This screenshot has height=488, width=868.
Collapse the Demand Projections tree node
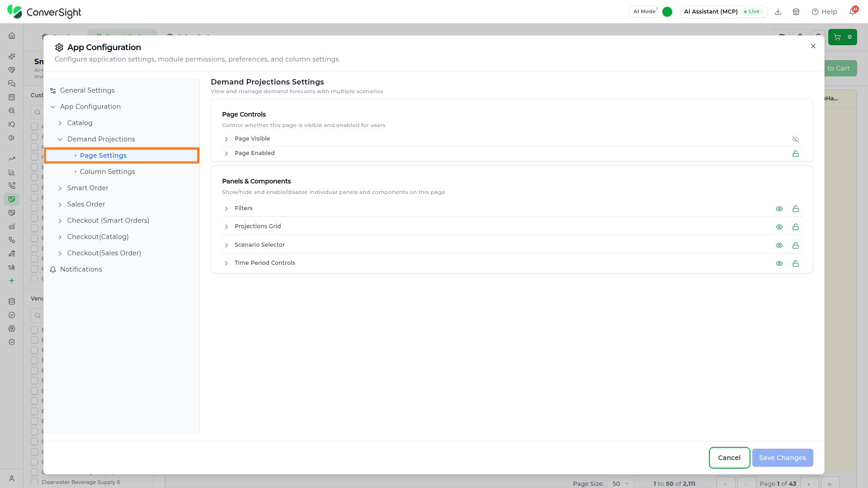coord(60,140)
